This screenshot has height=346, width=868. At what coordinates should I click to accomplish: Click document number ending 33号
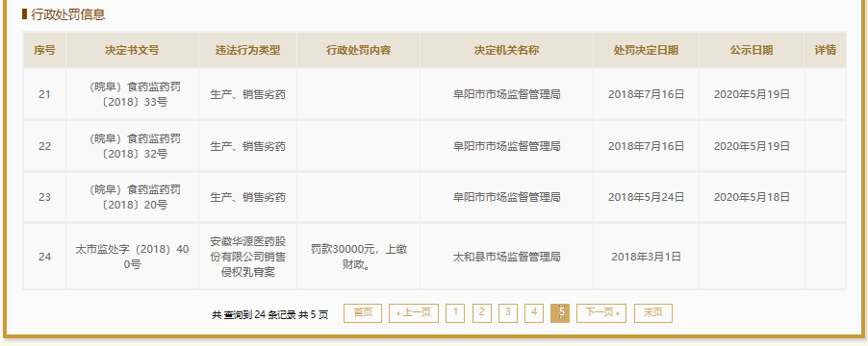135,94
